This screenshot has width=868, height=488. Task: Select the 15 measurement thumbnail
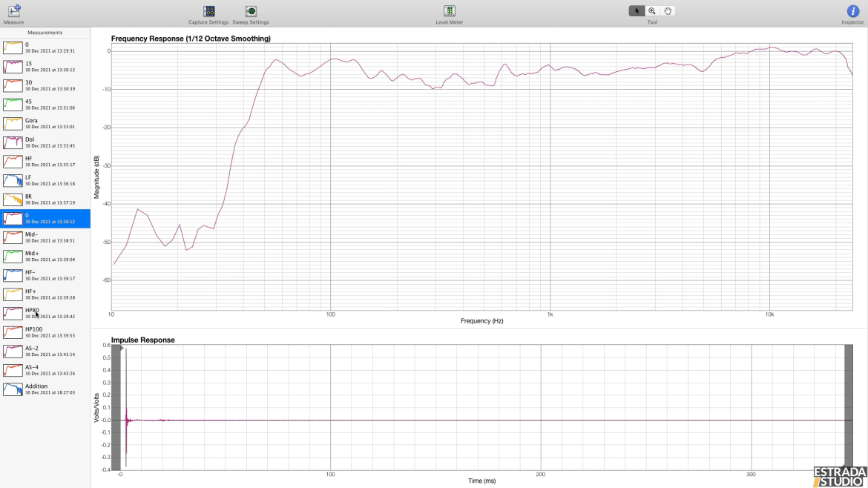tap(13, 67)
